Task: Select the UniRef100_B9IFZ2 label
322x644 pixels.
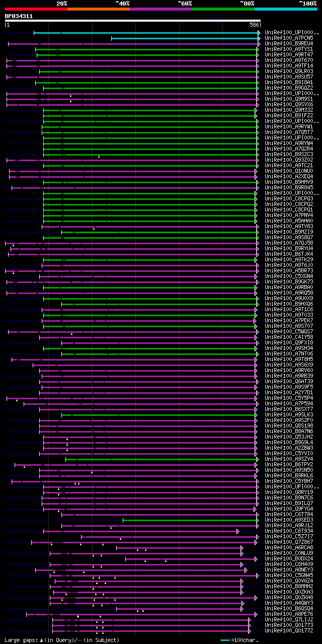Action: pyautogui.click(x=289, y=115)
